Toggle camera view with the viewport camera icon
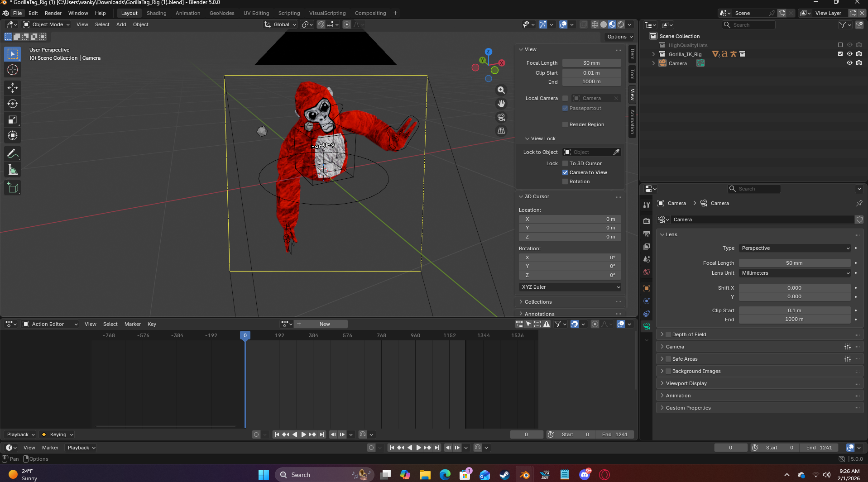 pyautogui.click(x=501, y=117)
